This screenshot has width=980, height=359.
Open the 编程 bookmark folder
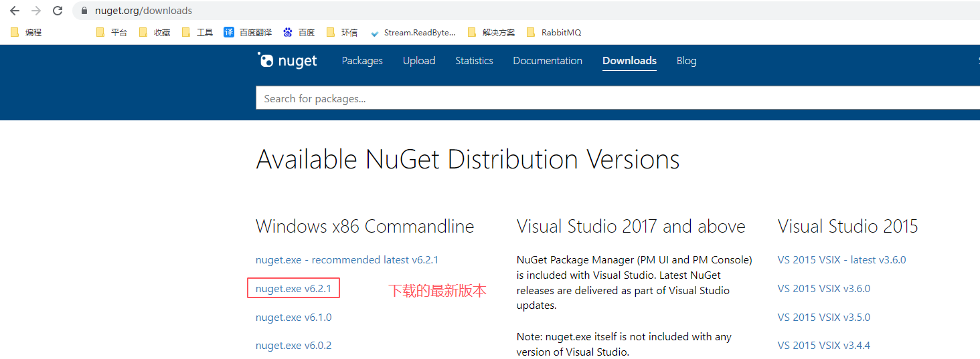click(x=27, y=32)
